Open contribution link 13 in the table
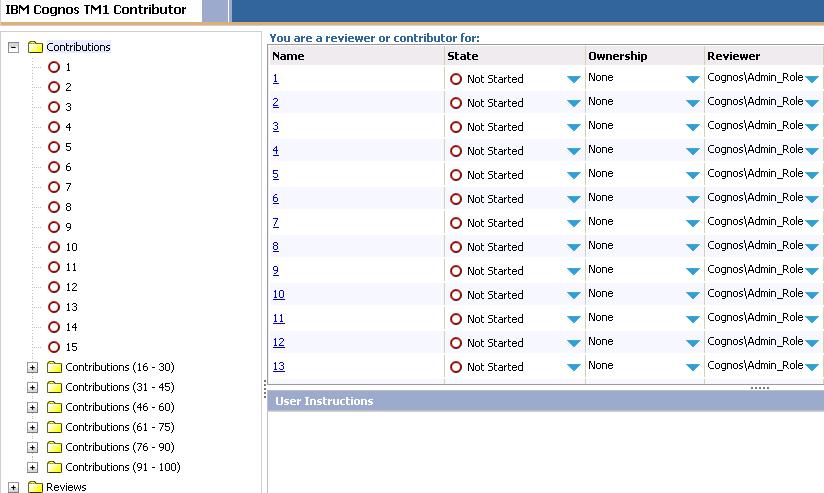The height and width of the screenshot is (493, 824). pyautogui.click(x=279, y=366)
